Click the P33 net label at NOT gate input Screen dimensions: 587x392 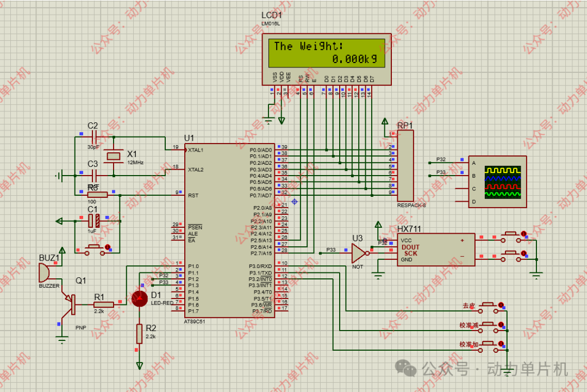coord(331,250)
